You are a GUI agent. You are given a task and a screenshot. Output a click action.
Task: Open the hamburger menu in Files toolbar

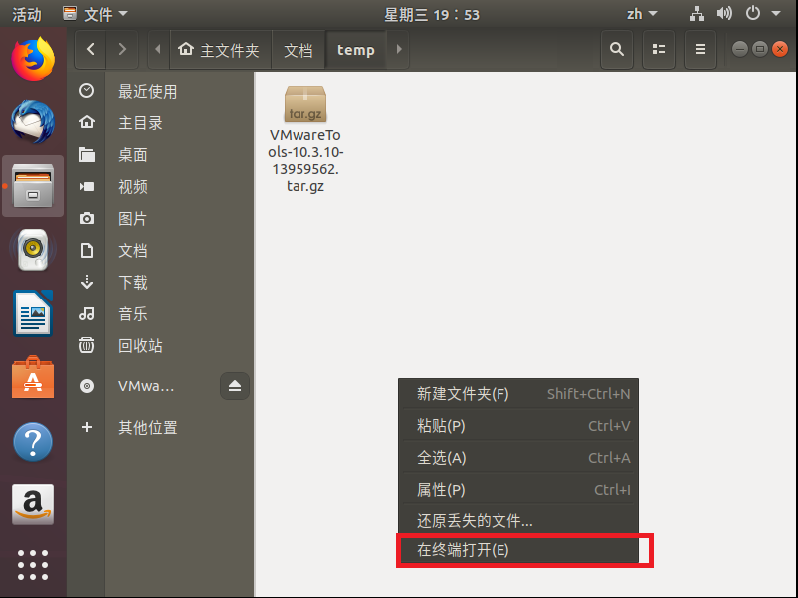coord(701,49)
